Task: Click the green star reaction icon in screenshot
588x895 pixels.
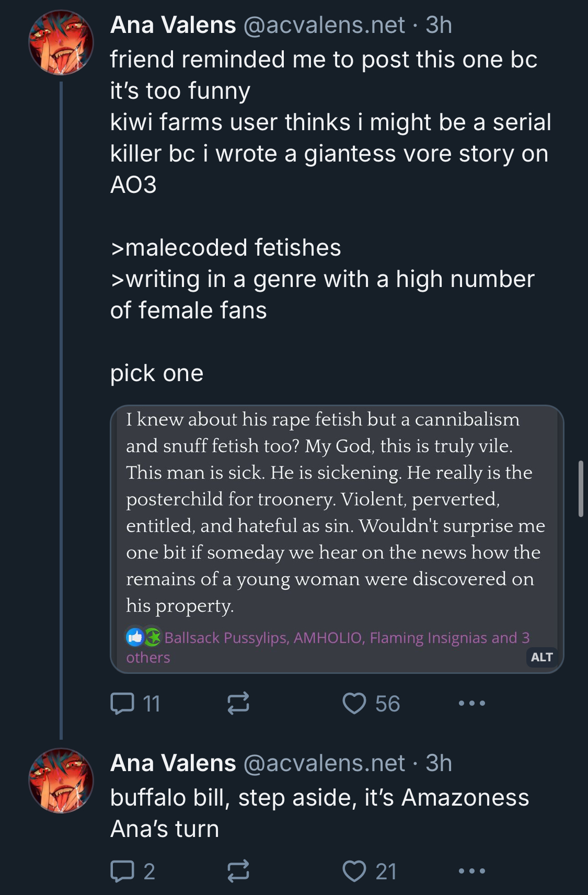Action: pos(153,637)
